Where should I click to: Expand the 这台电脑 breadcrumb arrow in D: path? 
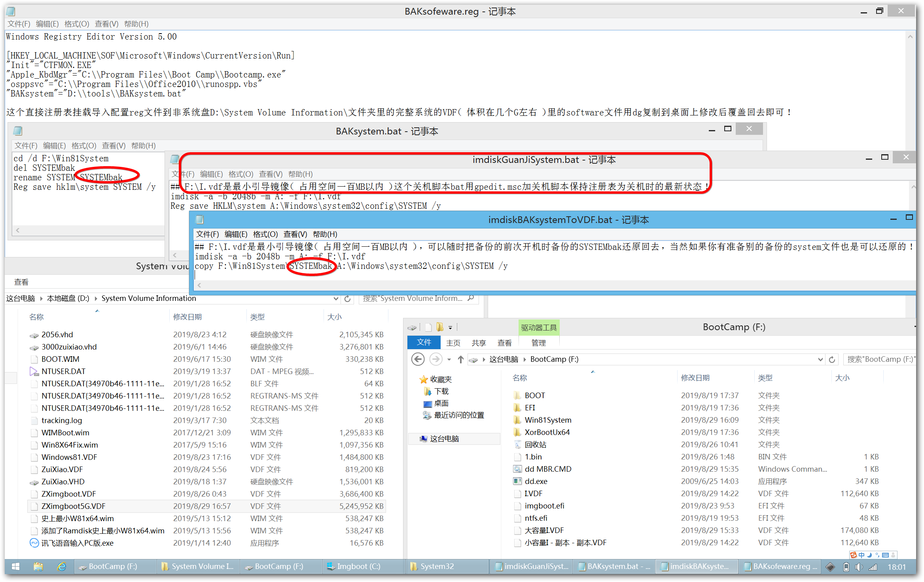[x=41, y=299]
